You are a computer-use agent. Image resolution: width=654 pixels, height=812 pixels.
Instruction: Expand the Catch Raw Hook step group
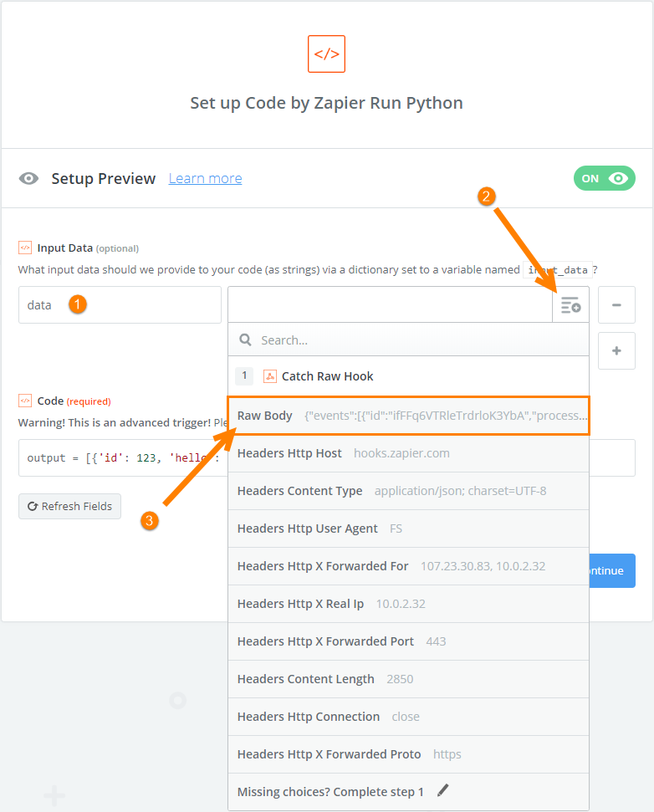(x=409, y=376)
